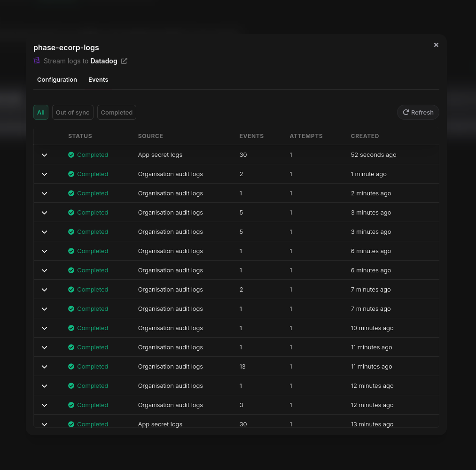The height and width of the screenshot is (470, 476).
Task: Click green check icon in 52 seconds ago row
Action: click(71, 155)
